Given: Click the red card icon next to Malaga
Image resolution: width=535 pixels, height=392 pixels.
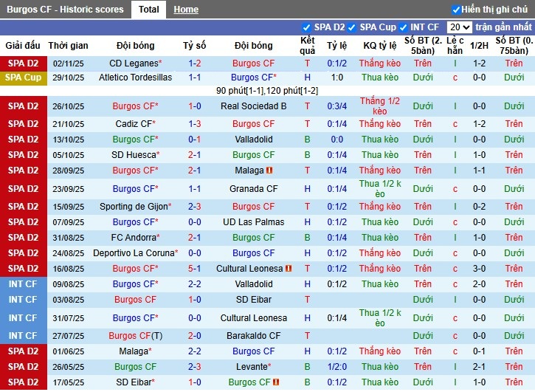Looking at the screenshot, I should [x=269, y=170].
